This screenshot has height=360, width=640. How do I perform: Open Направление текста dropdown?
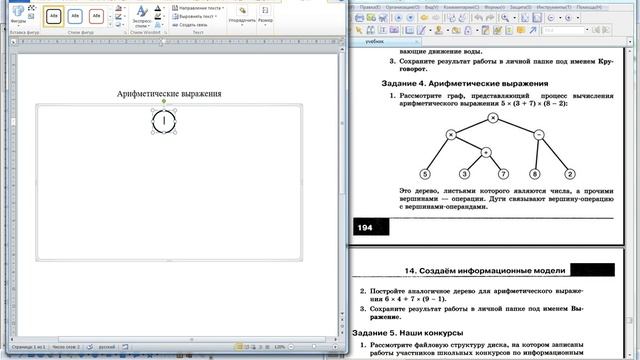[198, 8]
